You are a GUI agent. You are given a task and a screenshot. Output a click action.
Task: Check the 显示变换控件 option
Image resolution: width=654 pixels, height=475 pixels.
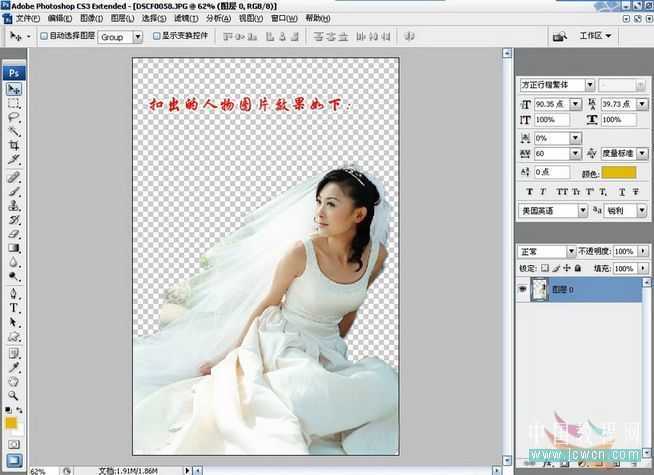point(156,35)
